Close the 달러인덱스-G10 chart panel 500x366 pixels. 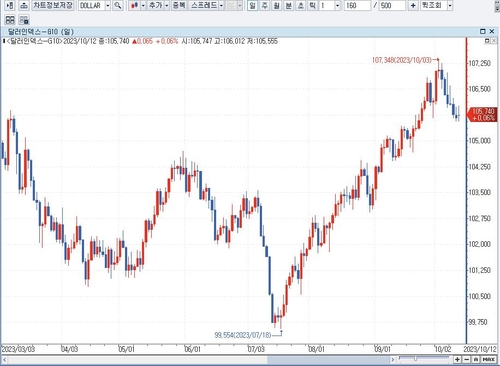point(492,31)
